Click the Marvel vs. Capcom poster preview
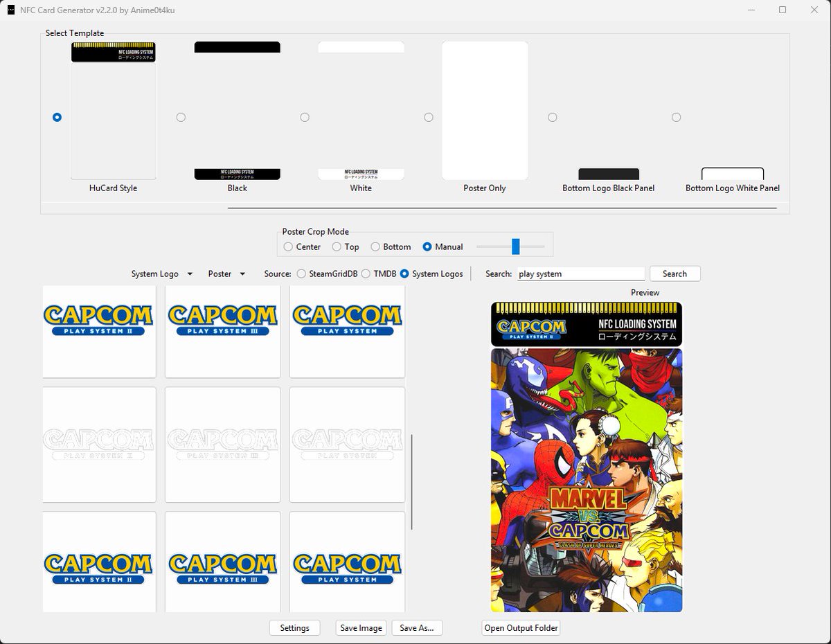The image size is (831, 644). click(x=587, y=480)
